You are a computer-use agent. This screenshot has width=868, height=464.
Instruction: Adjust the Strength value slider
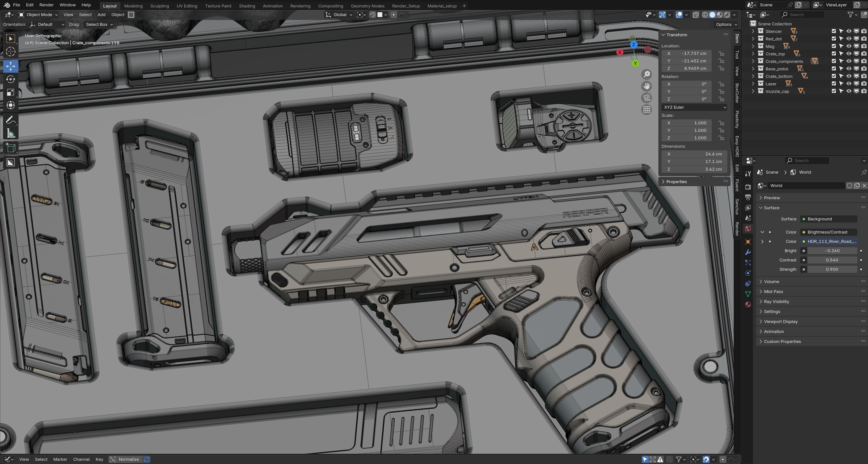[832, 269]
